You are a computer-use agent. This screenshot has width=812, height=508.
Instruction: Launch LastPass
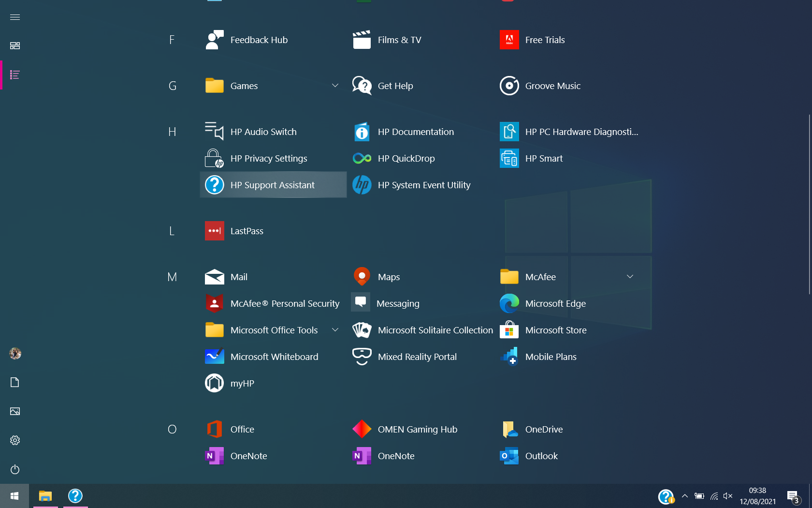pyautogui.click(x=273, y=231)
